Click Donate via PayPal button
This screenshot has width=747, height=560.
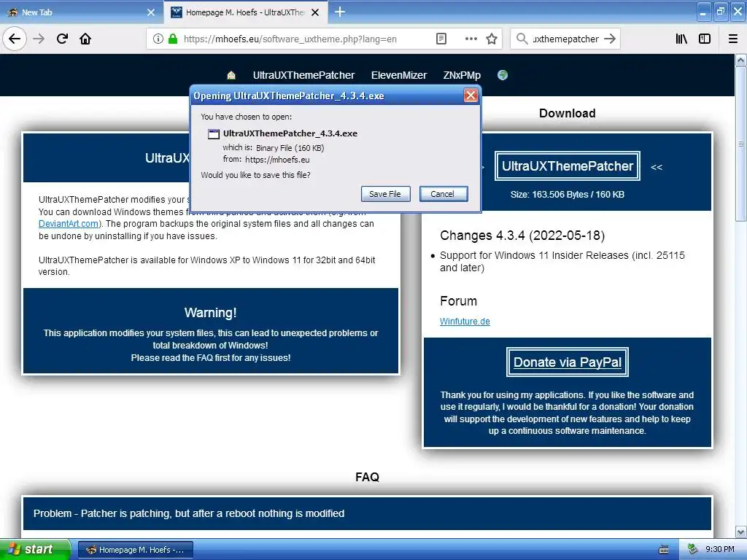click(x=567, y=362)
